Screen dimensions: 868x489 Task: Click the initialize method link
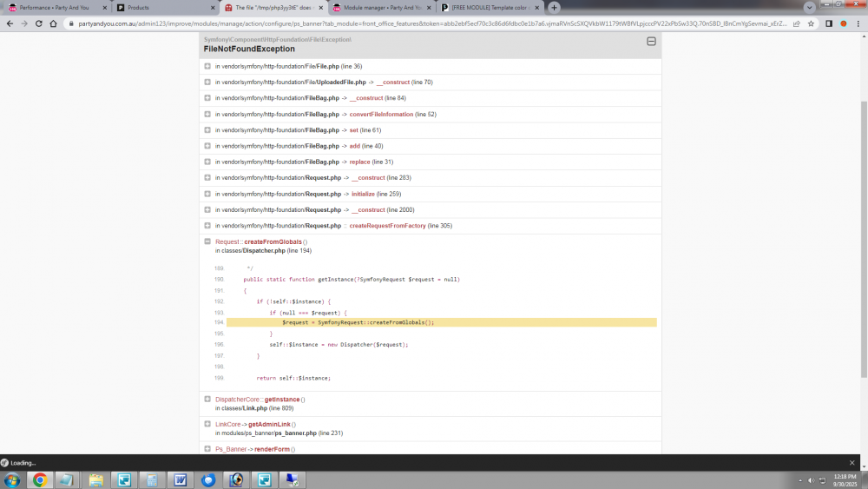[363, 194]
